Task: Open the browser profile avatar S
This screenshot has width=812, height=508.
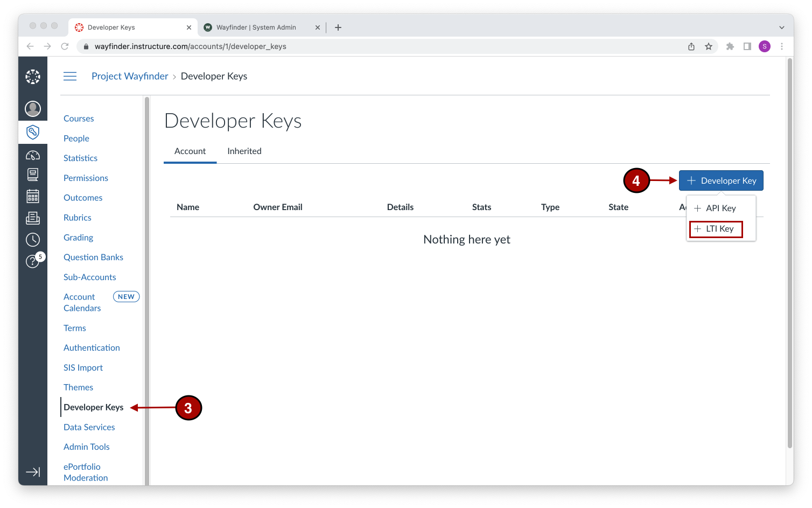Action: tap(765, 46)
